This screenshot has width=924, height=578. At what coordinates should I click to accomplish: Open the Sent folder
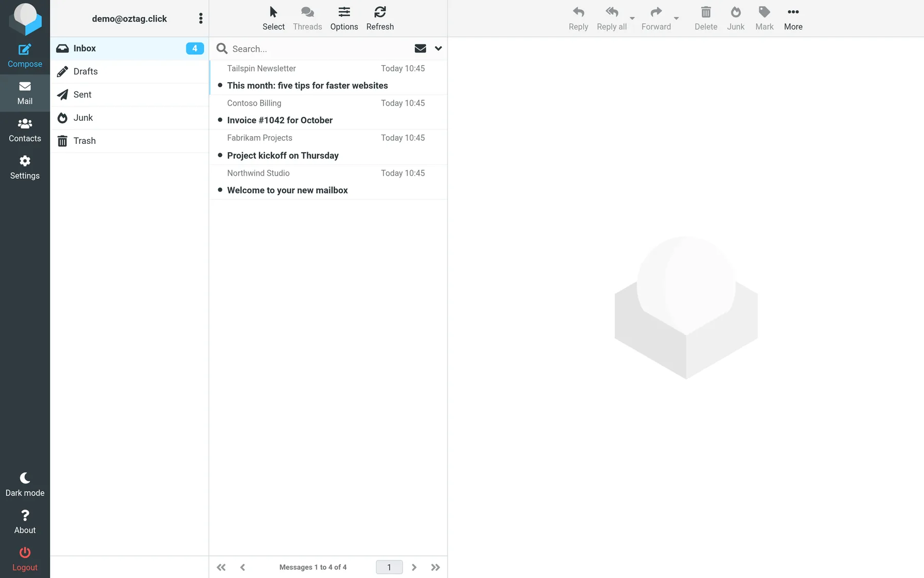point(129,95)
